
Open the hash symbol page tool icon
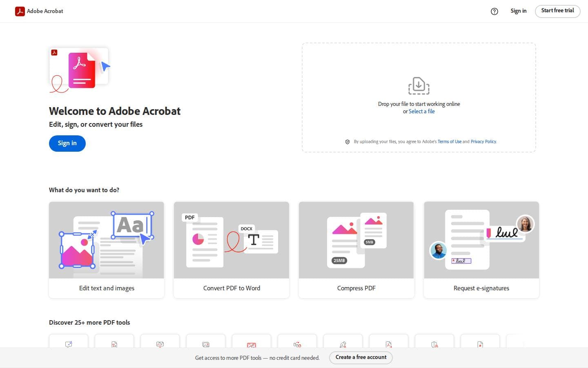pyautogui.click(x=480, y=344)
